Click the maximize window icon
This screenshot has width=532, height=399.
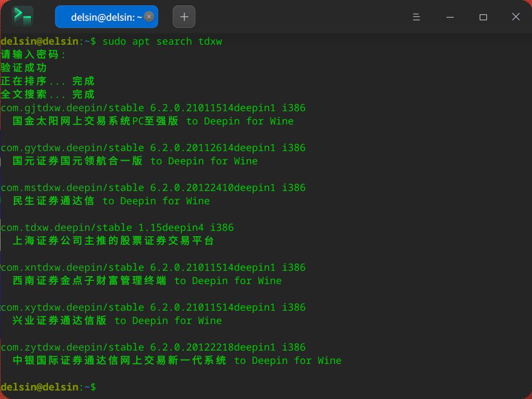[x=483, y=16]
